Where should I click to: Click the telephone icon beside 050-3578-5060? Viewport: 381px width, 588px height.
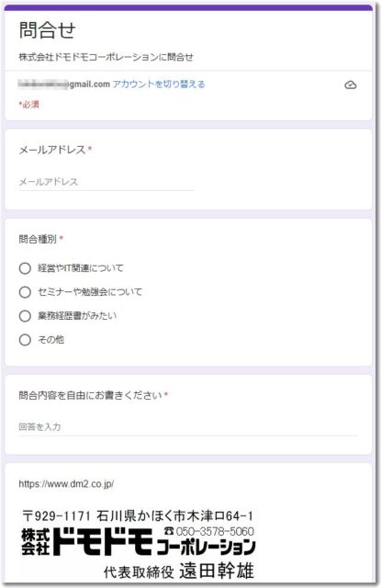click(x=169, y=531)
